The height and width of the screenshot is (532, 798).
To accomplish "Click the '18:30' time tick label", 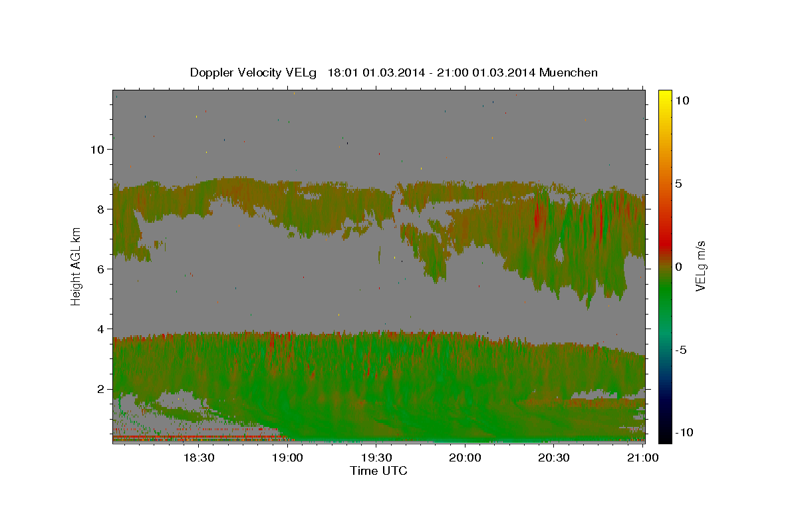I will (x=198, y=458).
